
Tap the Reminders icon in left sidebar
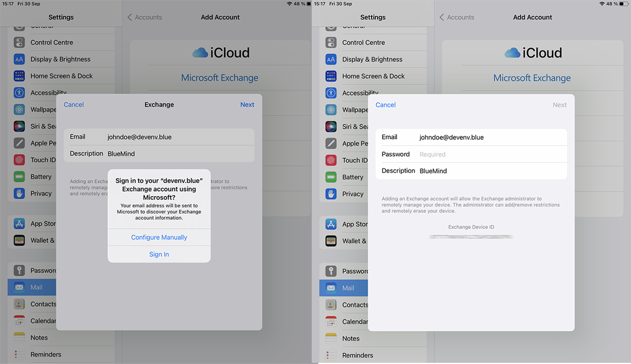click(19, 354)
